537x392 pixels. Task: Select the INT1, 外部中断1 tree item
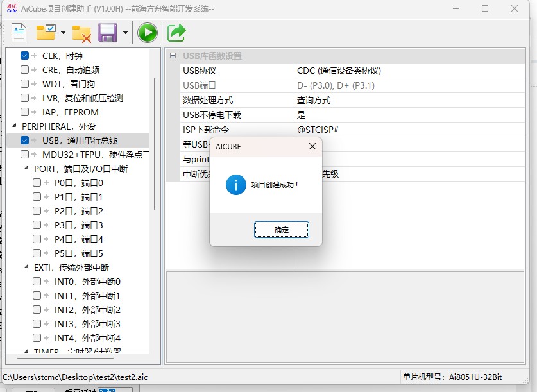click(87, 296)
